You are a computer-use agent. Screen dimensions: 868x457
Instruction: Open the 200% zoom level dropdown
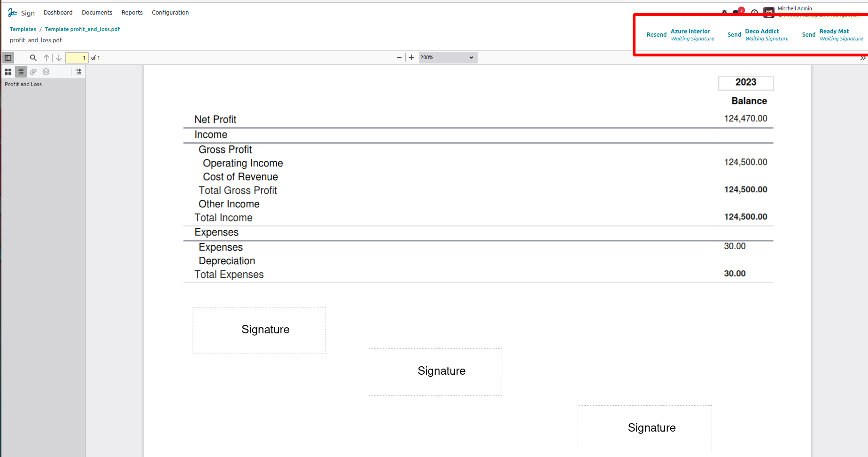[x=447, y=57]
